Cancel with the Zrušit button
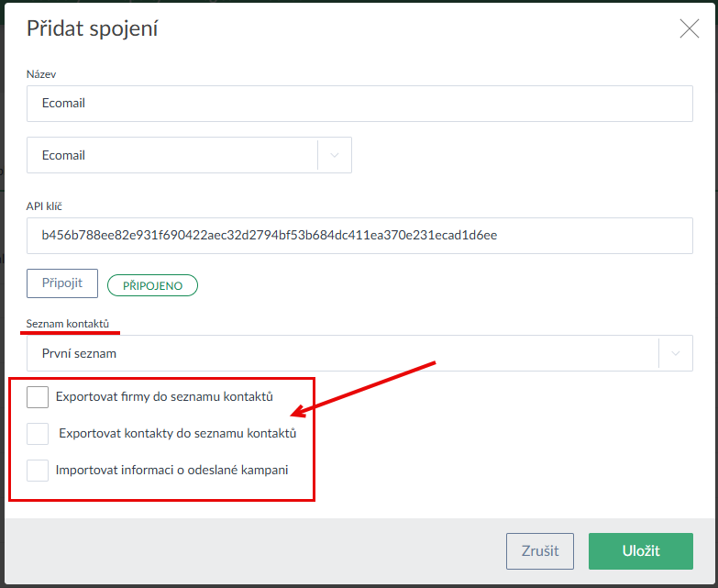Image resolution: width=718 pixels, height=588 pixels. point(539,551)
